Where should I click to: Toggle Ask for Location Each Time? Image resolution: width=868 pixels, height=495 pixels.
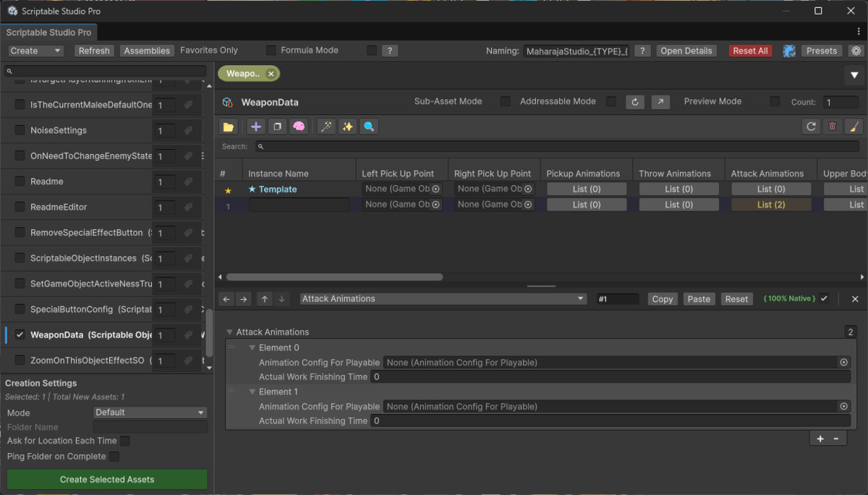point(125,441)
